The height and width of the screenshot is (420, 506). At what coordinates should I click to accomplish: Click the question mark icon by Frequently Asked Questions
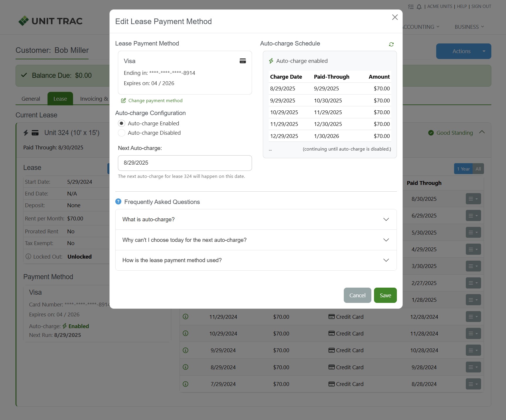click(x=118, y=201)
